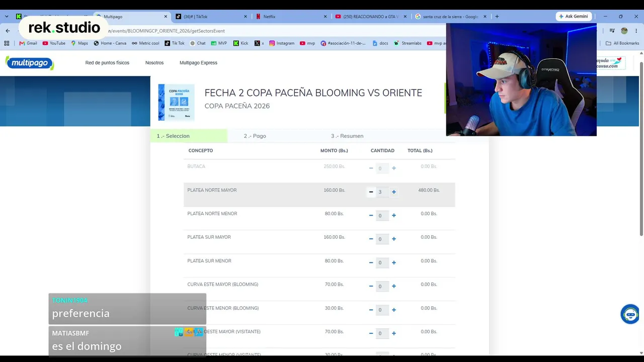The image size is (644, 362).
Task: Open the Gmail bookmark
Action: coord(28,43)
